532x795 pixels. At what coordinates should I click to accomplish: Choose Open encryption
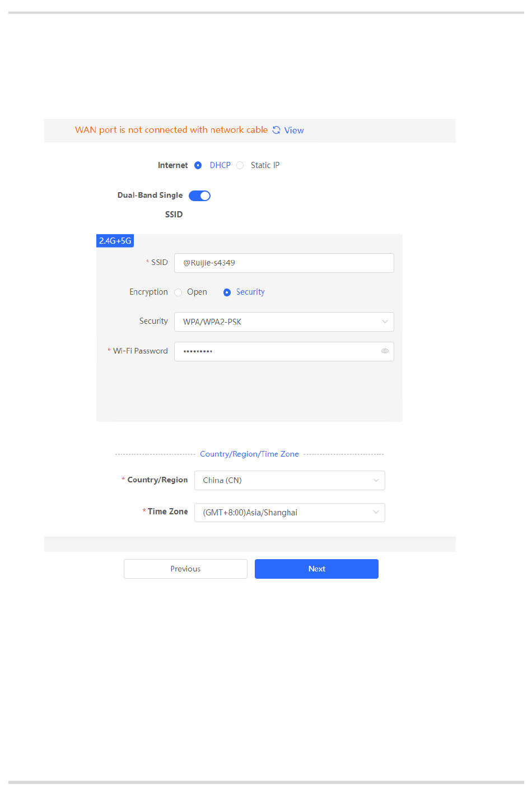click(178, 292)
